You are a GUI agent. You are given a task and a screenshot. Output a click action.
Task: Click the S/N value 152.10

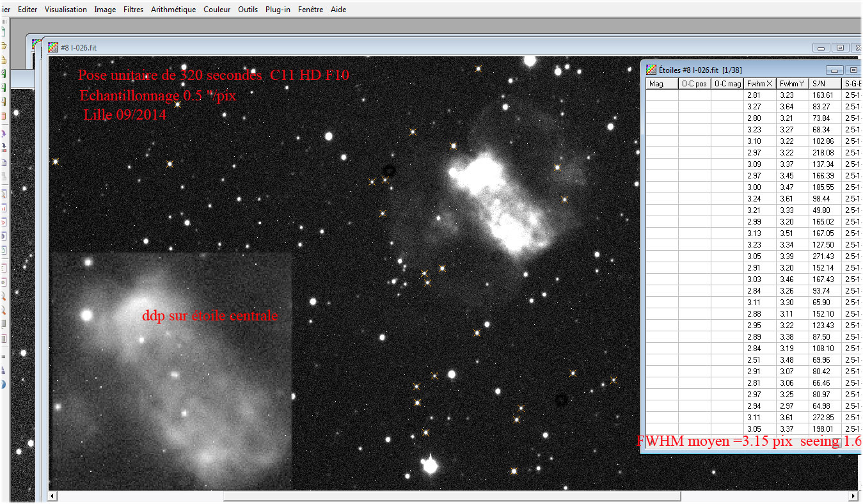pyautogui.click(x=827, y=314)
